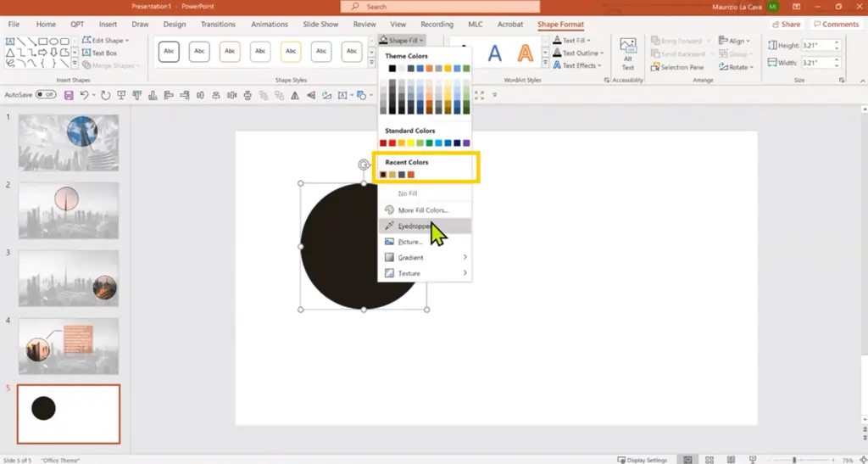Open the Rotate dropdown
Image resolution: width=868 pixels, height=464 pixels.
point(737,67)
